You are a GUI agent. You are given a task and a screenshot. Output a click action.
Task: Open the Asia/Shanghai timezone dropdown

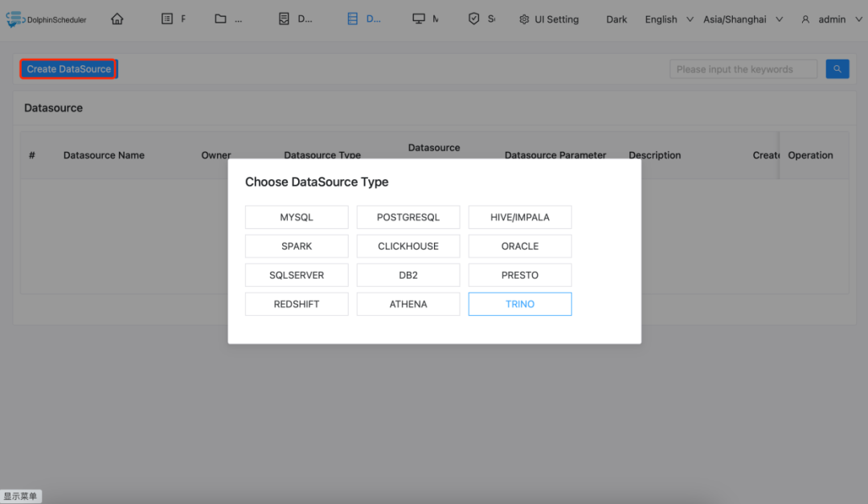coord(742,19)
